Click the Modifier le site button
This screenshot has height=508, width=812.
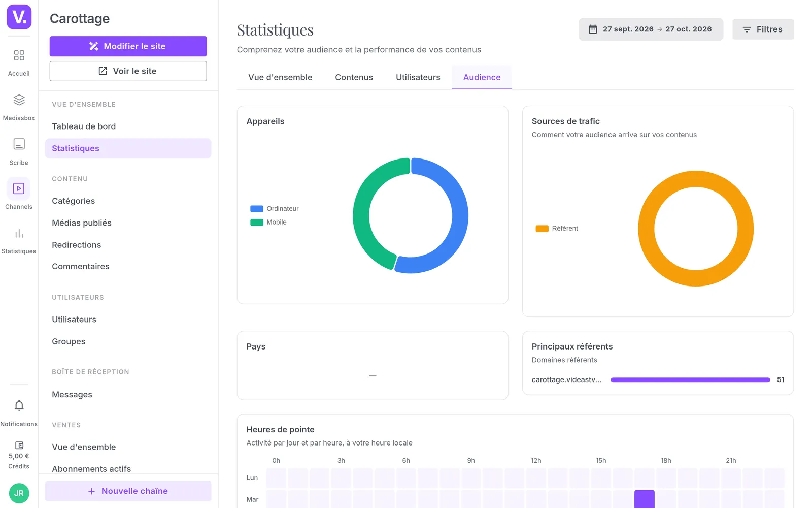(x=128, y=46)
